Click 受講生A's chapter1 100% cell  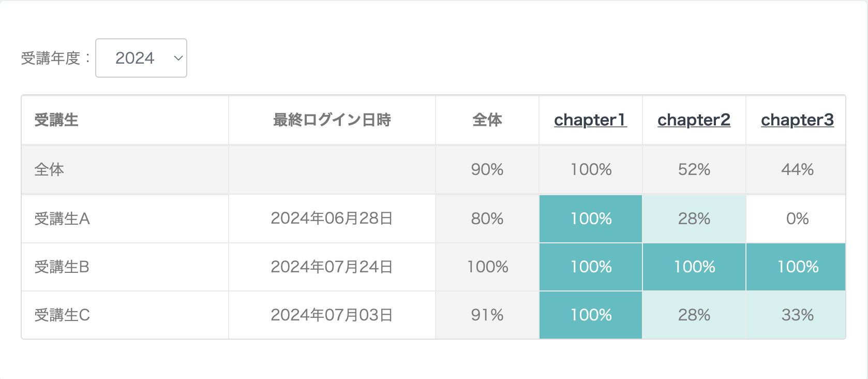coord(590,218)
